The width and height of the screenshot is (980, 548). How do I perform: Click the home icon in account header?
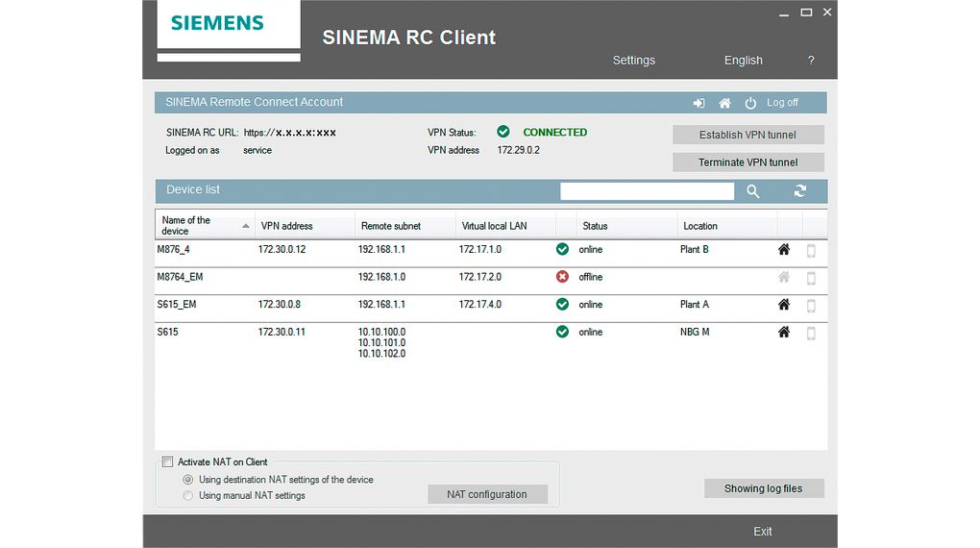point(724,103)
